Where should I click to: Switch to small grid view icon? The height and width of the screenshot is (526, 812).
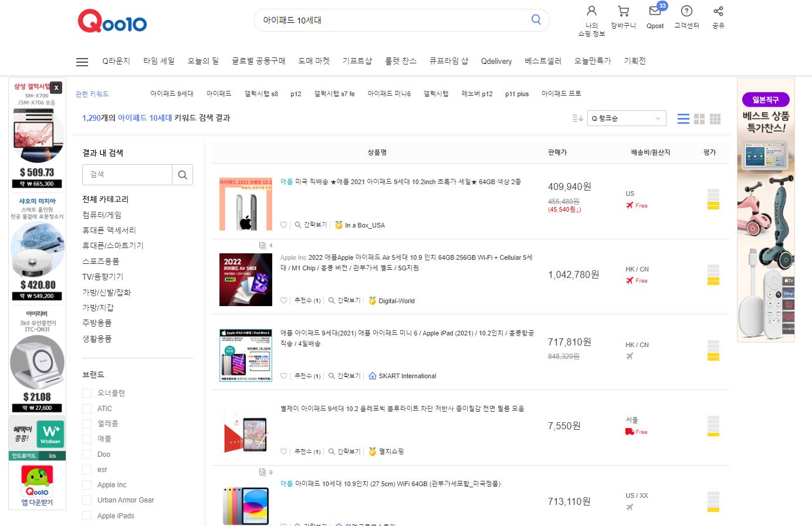(715, 119)
